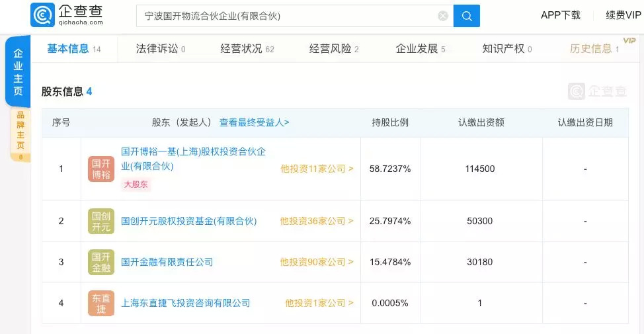Clear the search box with the X icon
Viewport: 644px width, 334px height.
click(x=443, y=16)
